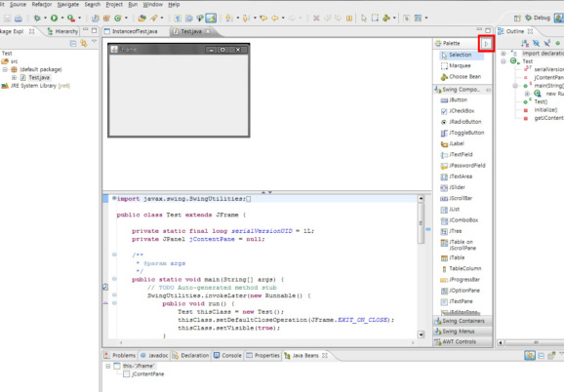Select the Marquee tool in main toolbar
This screenshot has height=392, width=564.
click(375, 18)
